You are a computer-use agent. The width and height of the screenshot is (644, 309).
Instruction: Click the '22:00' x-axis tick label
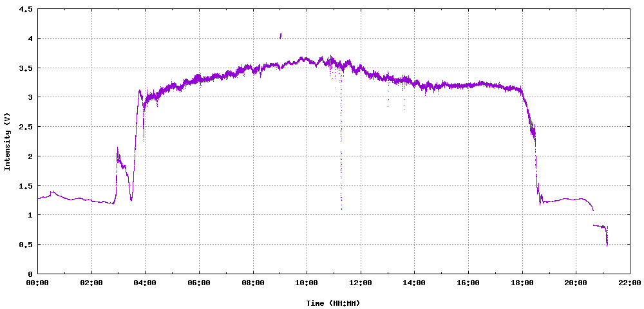pyautogui.click(x=630, y=283)
